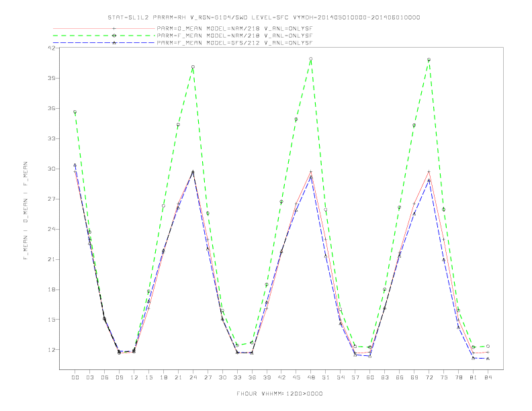Click green circle data point at hour 21
Screen dimensions: 532x411
coord(178,125)
